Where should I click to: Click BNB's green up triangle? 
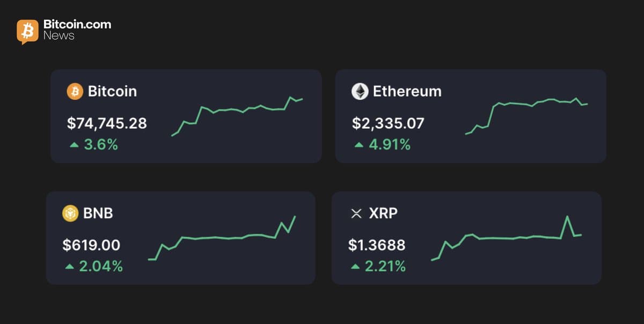coord(69,266)
